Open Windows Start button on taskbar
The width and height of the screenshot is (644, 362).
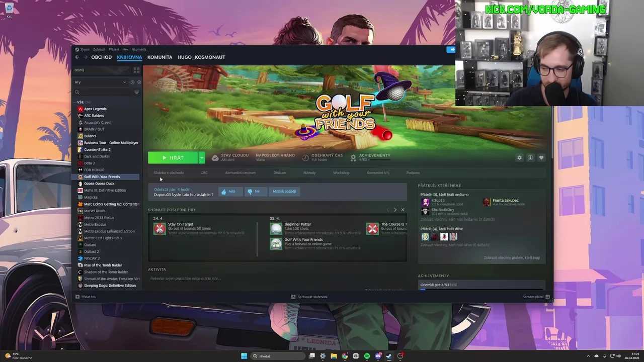(x=244, y=356)
